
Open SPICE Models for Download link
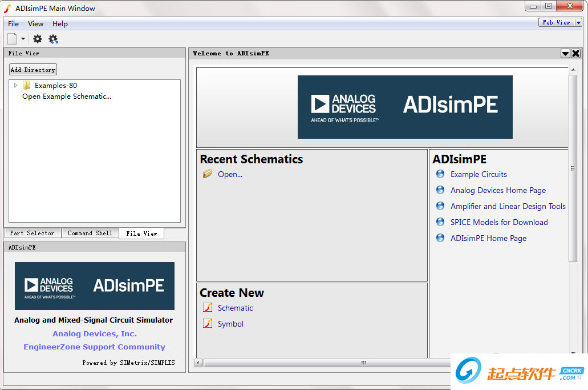499,222
